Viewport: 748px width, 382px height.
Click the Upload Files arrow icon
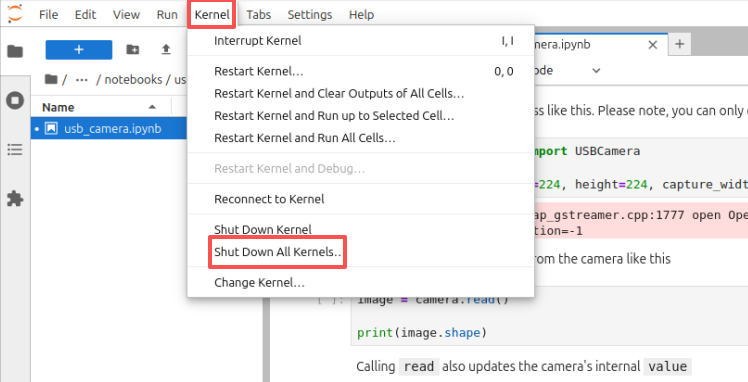(x=166, y=50)
